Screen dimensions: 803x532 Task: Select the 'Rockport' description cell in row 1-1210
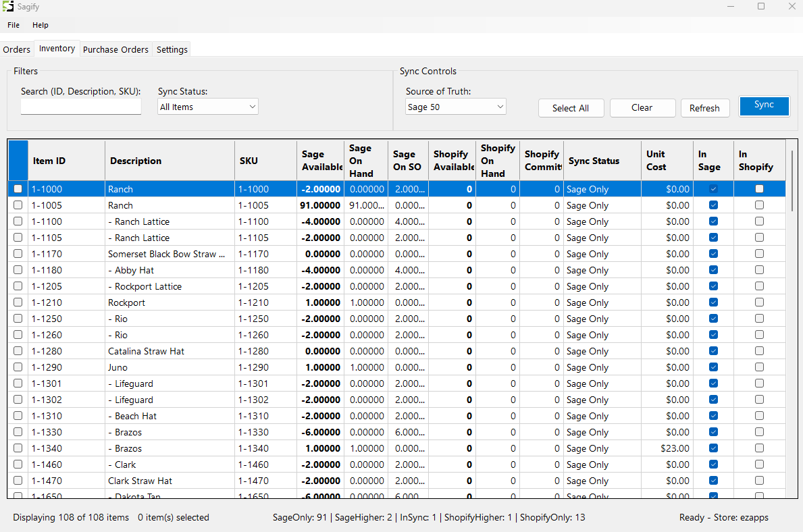(170, 302)
